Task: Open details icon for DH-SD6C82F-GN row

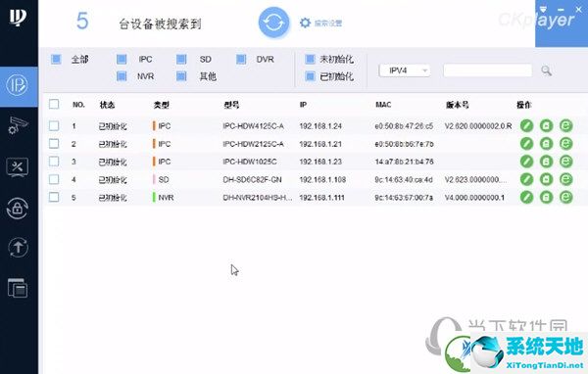Action: point(546,179)
